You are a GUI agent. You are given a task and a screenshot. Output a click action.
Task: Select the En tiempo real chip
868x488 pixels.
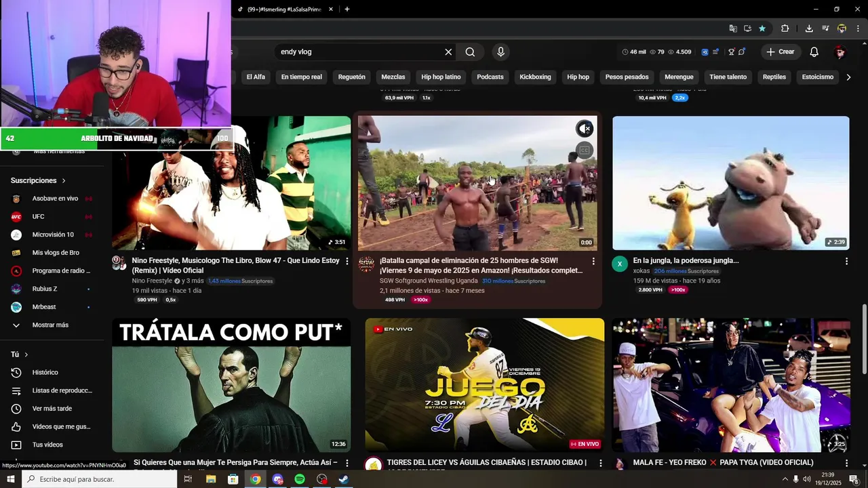(x=301, y=77)
